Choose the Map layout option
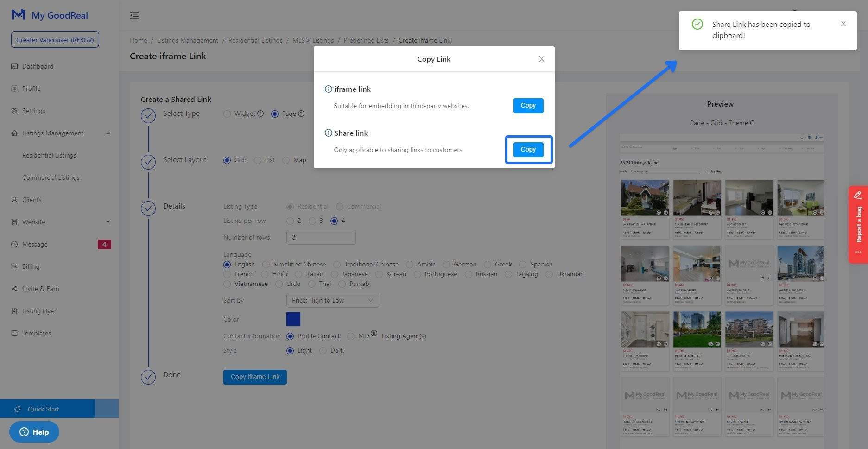 tap(286, 160)
